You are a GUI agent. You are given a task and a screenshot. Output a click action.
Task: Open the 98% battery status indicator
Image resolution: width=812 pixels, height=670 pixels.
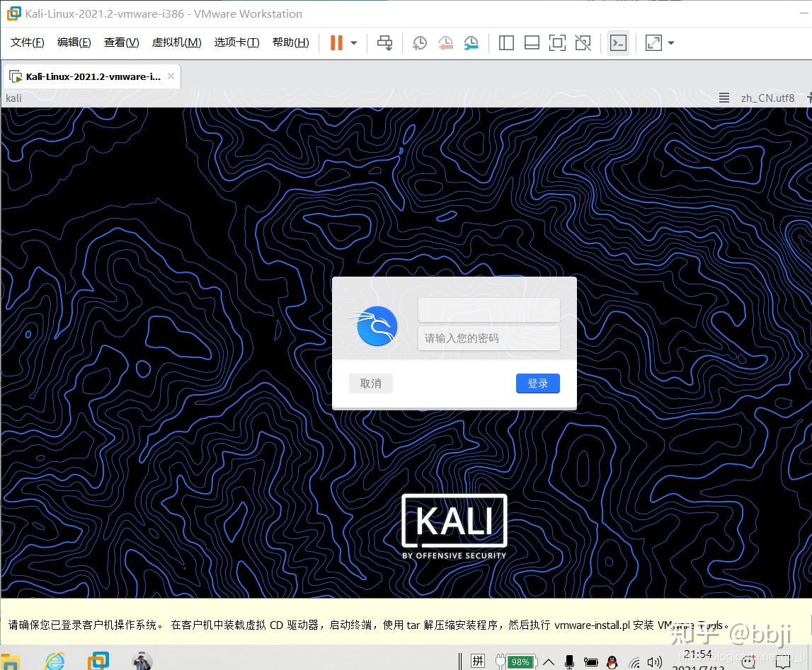[516, 662]
